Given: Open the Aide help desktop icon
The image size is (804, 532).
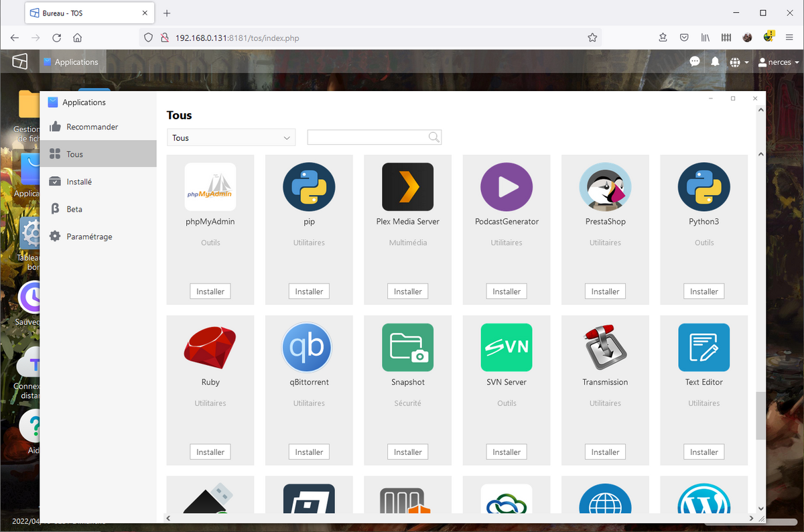Looking at the screenshot, I should [30, 427].
